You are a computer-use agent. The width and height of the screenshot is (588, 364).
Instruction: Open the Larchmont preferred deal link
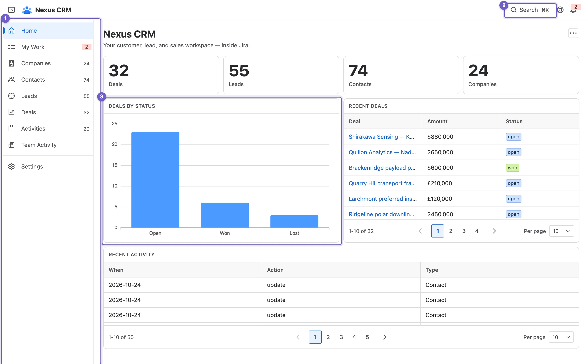point(383,199)
